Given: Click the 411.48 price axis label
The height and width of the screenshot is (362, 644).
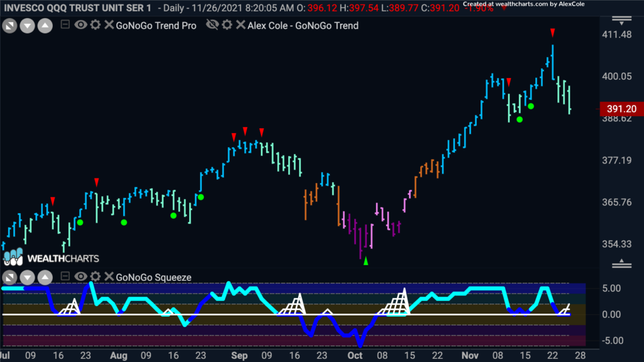Looking at the screenshot, I should [617, 35].
